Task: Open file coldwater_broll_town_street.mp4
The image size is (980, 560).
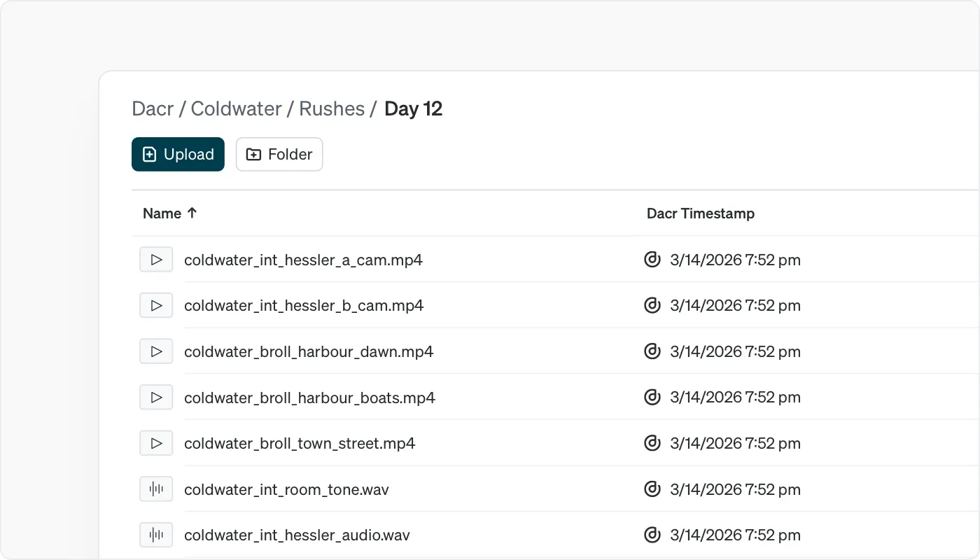Action: click(300, 444)
